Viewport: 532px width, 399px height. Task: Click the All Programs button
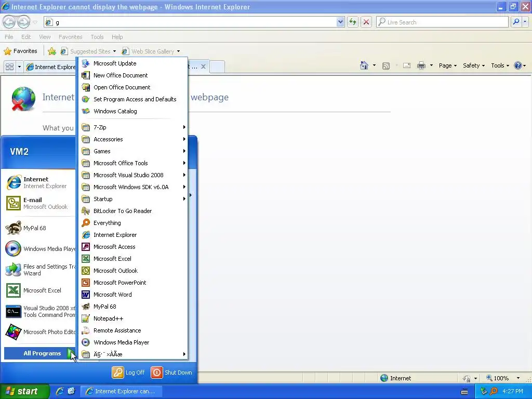(40, 353)
